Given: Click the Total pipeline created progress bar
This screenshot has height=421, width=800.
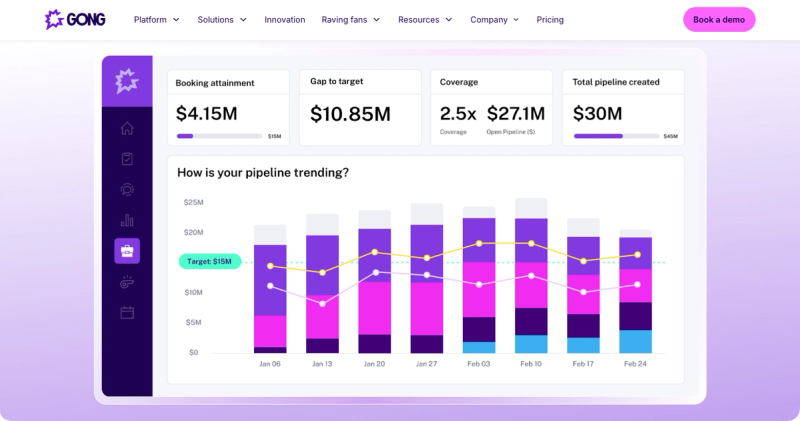Looking at the screenshot, I should (616, 136).
